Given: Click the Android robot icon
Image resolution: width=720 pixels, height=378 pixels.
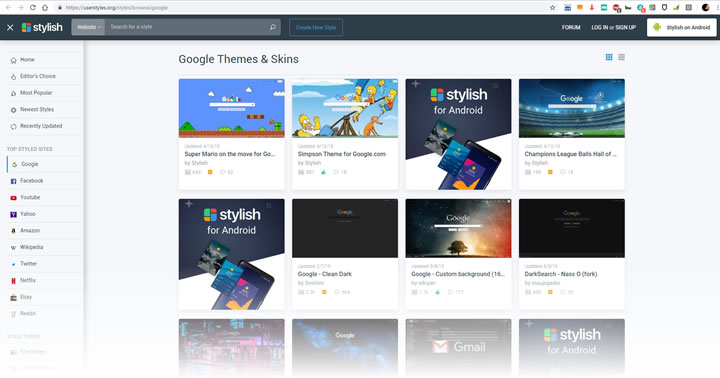Looking at the screenshot, I should [657, 27].
